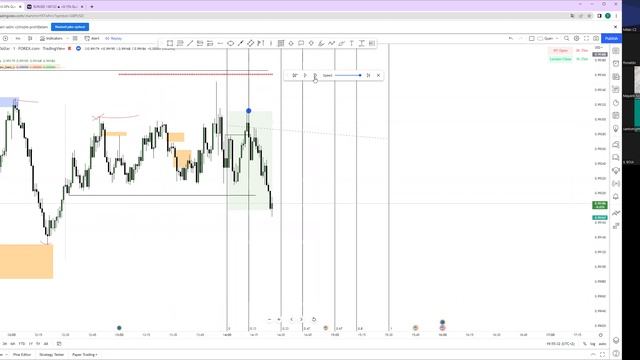640x360 pixels.
Task: Click the quick search magnifier icon
Action: click(x=567, y=38)
